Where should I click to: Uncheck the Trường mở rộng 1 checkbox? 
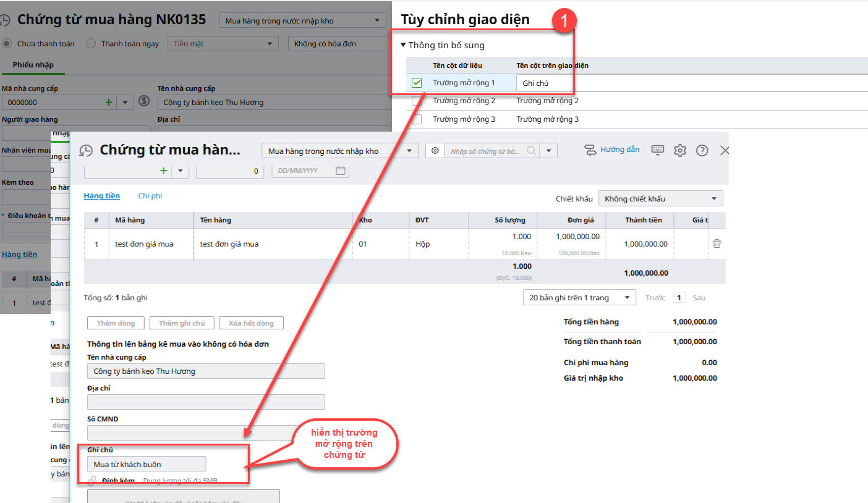click(x=417, y=83)
